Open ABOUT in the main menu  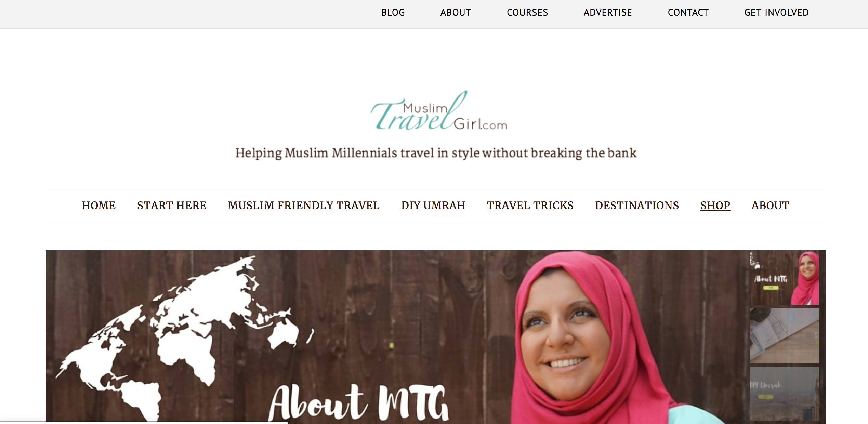pos(770,206)
